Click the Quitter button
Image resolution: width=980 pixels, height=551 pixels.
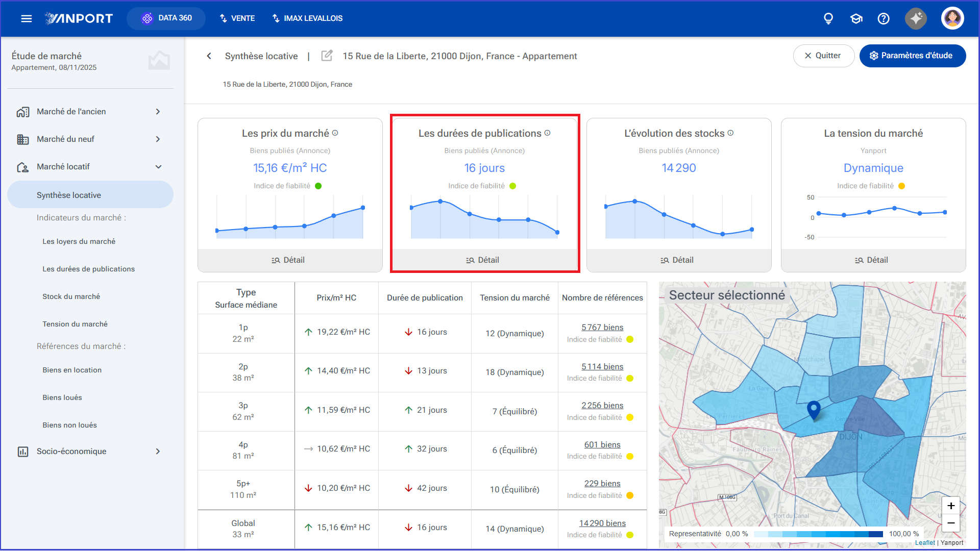tap(823, 56)
